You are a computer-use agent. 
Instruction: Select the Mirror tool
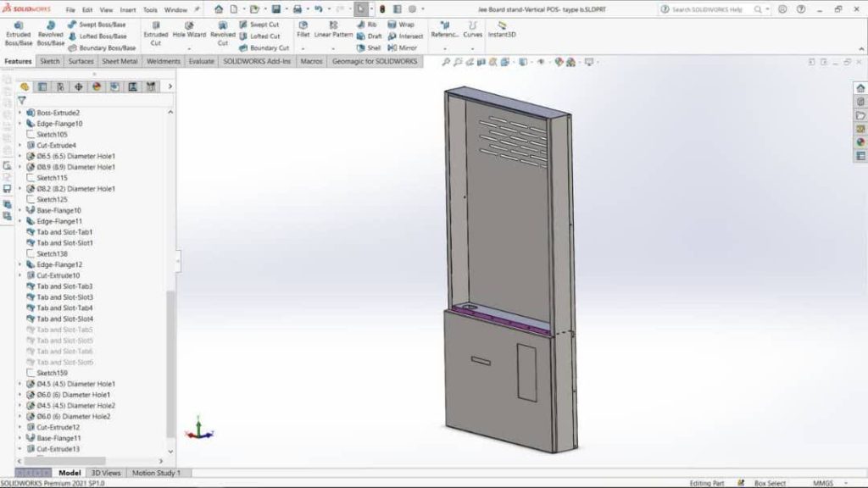point(403,48)
